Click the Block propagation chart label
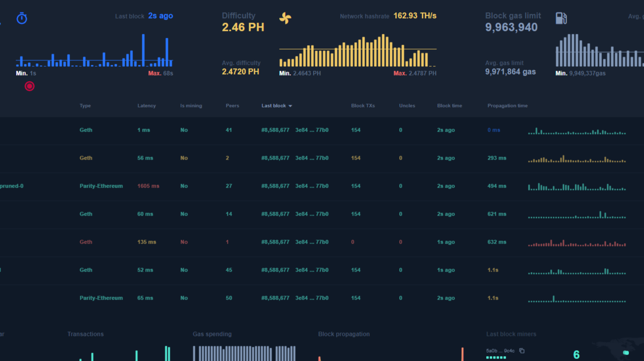This screenshot has width=644, height=361. [344, 334]
